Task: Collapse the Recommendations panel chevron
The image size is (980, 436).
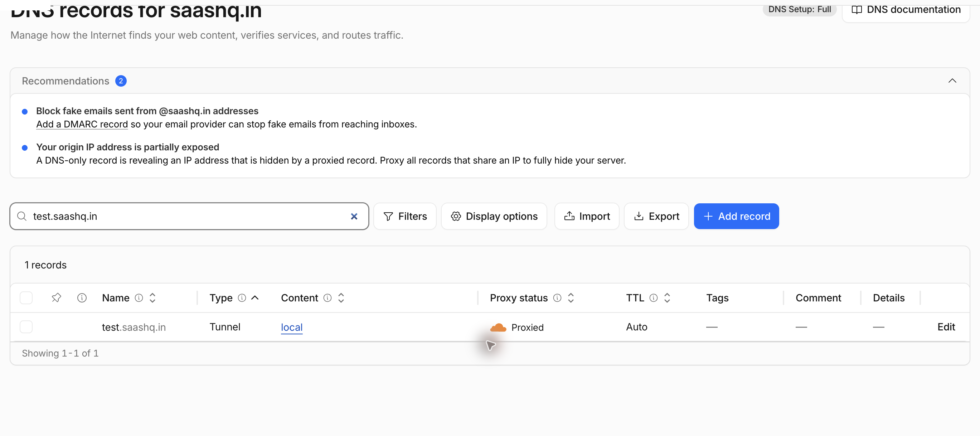Action: (952, 81)
